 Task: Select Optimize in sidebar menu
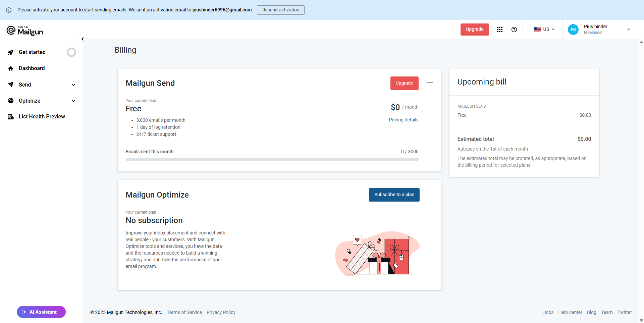pos(30,101)
